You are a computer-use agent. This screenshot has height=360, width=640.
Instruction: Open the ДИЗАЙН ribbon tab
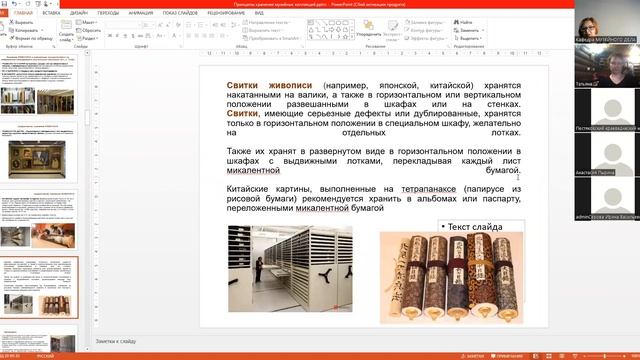coord(79,13)
